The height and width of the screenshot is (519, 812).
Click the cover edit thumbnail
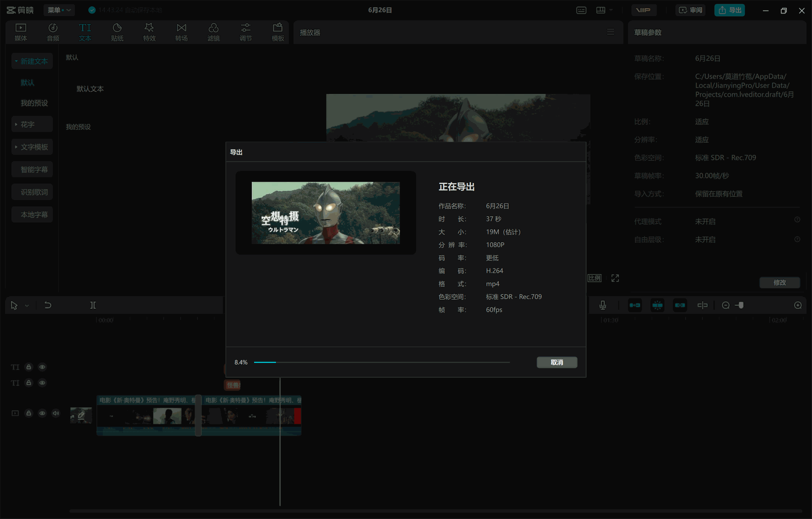(x=81, y=415)
